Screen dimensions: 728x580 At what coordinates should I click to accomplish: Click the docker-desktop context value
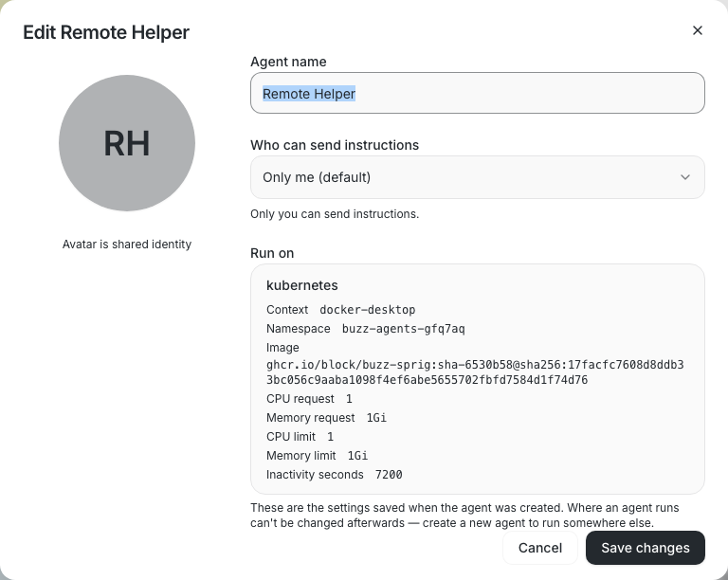pos(367,310)
